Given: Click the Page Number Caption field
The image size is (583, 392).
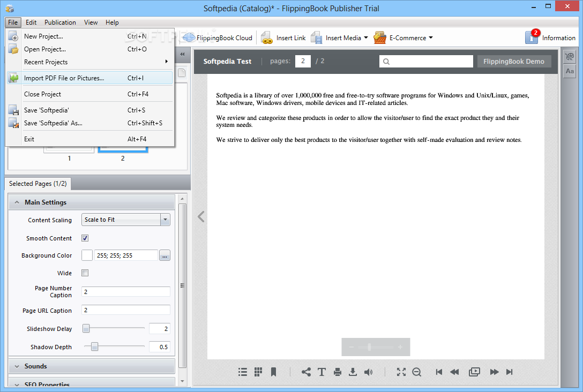Looking at the screenshot, I should [126, 292].
